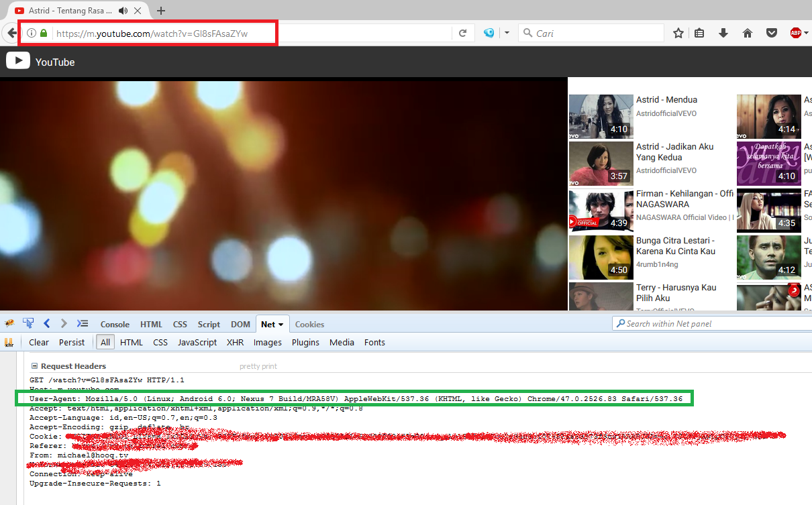Click the 4:14 duration video thumbnail

(769, 117)
